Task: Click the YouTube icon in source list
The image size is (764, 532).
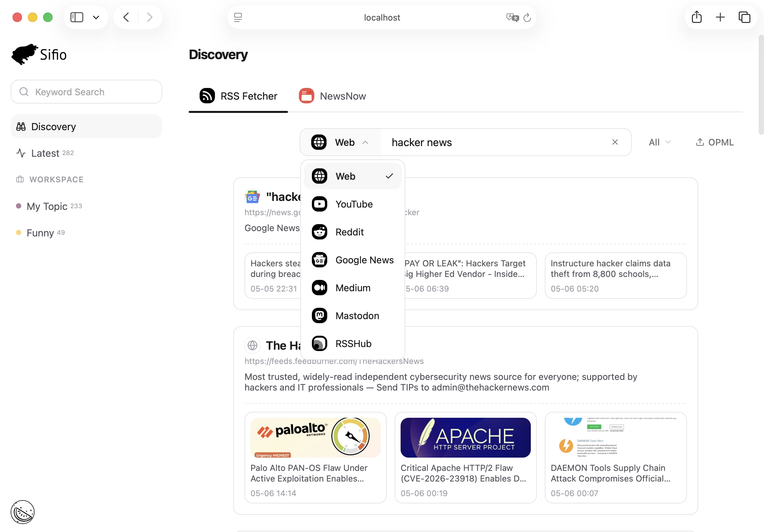Action: point(320,204)
